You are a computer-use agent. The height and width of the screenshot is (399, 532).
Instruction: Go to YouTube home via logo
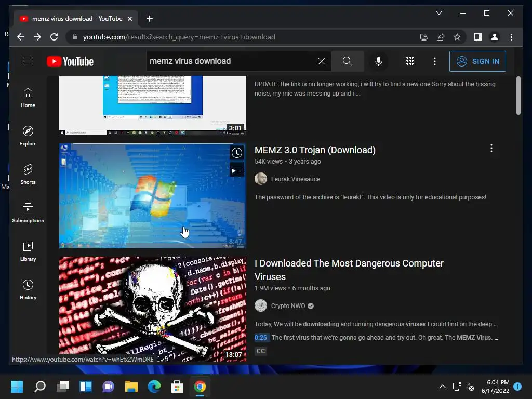[70, 61]
